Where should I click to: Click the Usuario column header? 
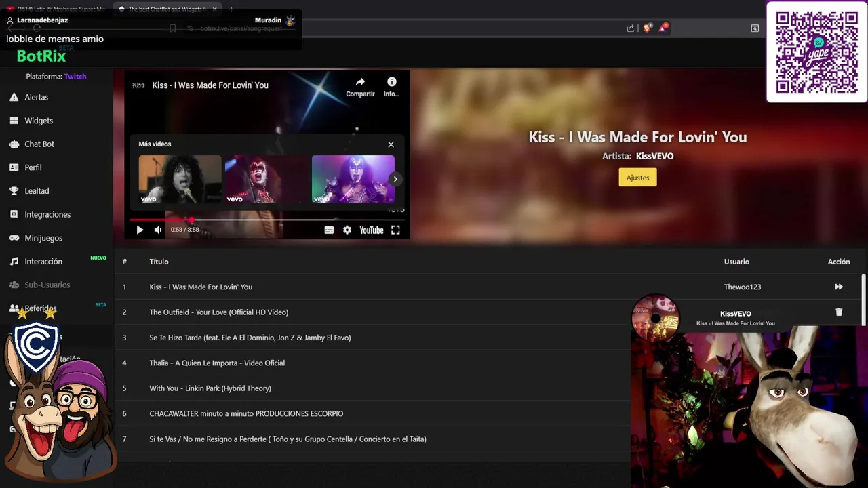[736, 262]
